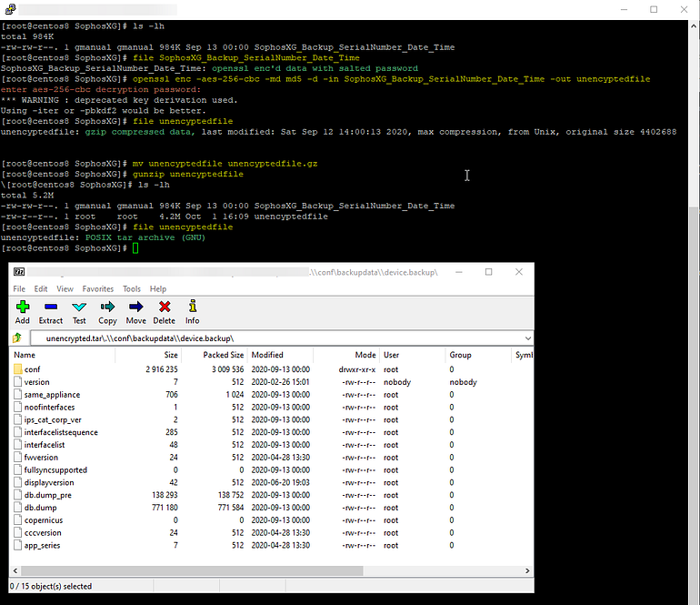Select the conf folder entry
The image size is (700, 605).
pyautogui.click(x=32, y=369)
